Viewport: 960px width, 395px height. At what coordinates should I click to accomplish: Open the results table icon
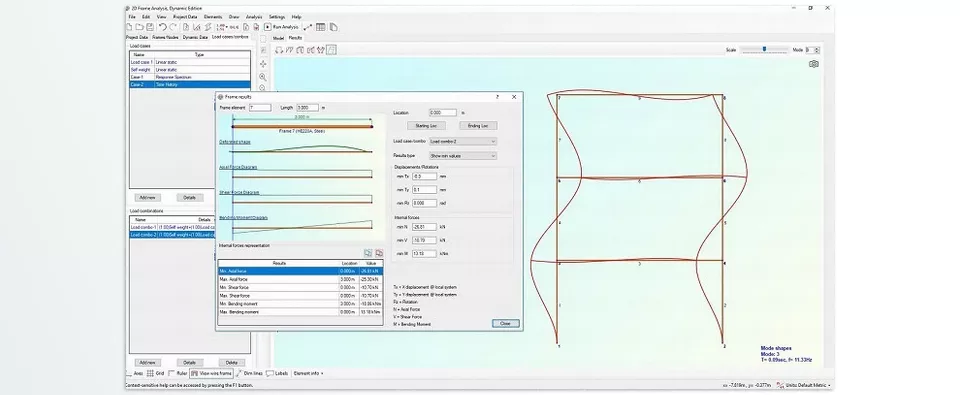click(x=320, y=27)
